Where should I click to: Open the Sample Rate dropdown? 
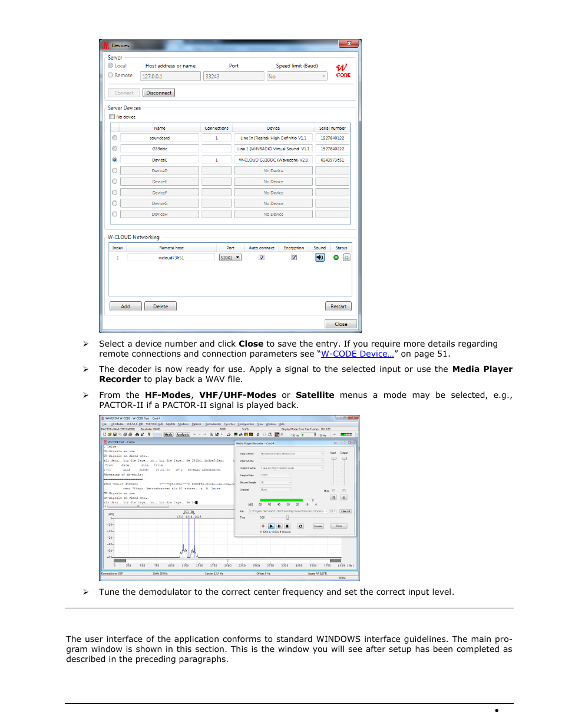[x=276, y=475]
